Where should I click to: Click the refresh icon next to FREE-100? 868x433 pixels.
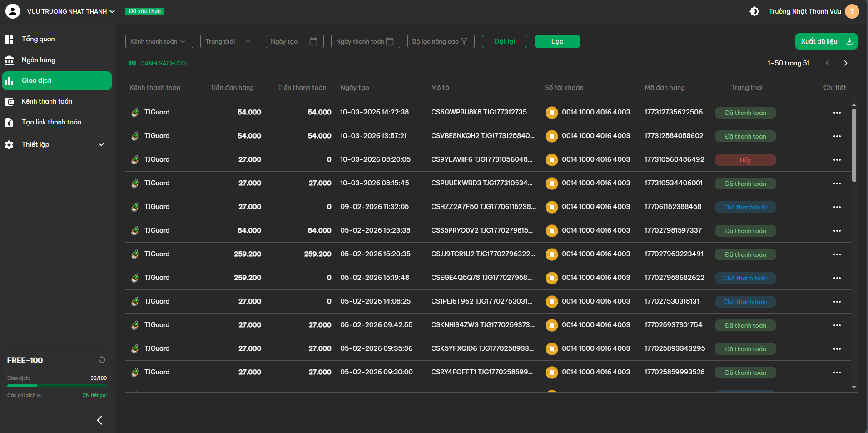click(102, 359)
